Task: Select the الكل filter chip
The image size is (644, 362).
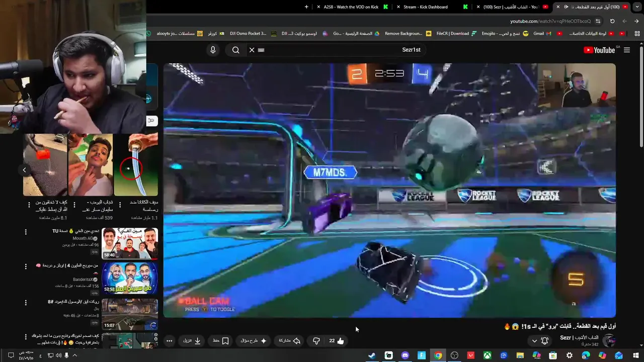Action: pyautogui.click(x=152, y=121)
